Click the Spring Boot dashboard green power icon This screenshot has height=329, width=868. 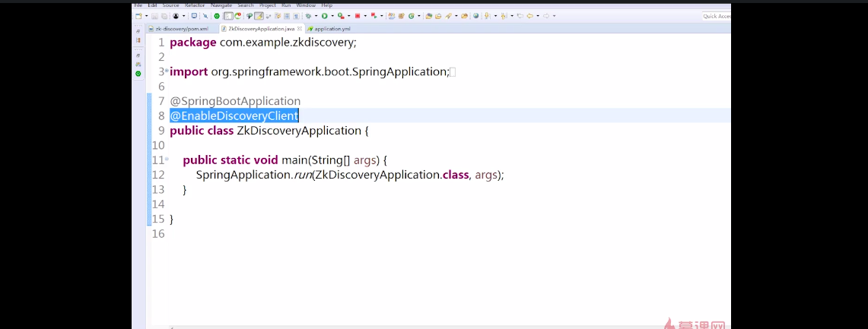pyautogui.click(x=217, y=16)
